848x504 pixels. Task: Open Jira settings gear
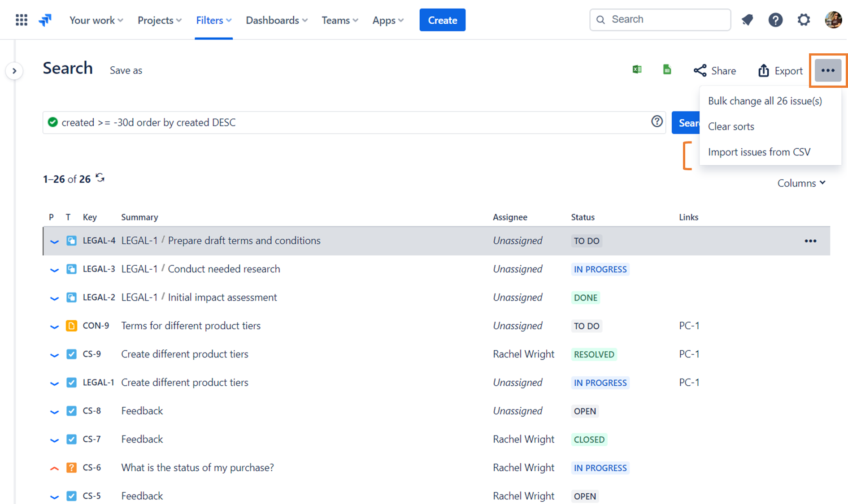[804, 20]
